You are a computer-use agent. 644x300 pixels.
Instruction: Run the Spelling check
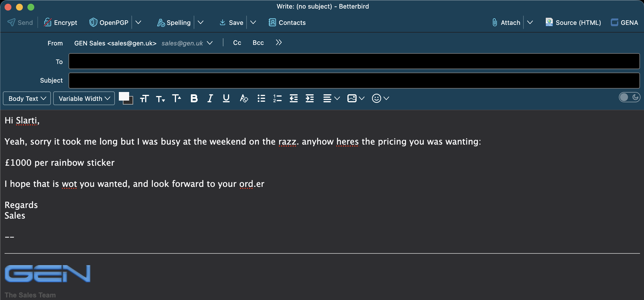coord(174,23)
